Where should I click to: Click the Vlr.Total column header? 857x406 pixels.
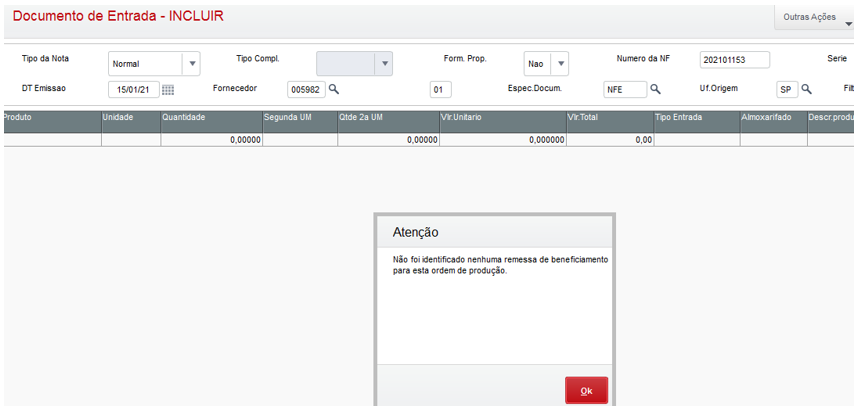[611, 122]
